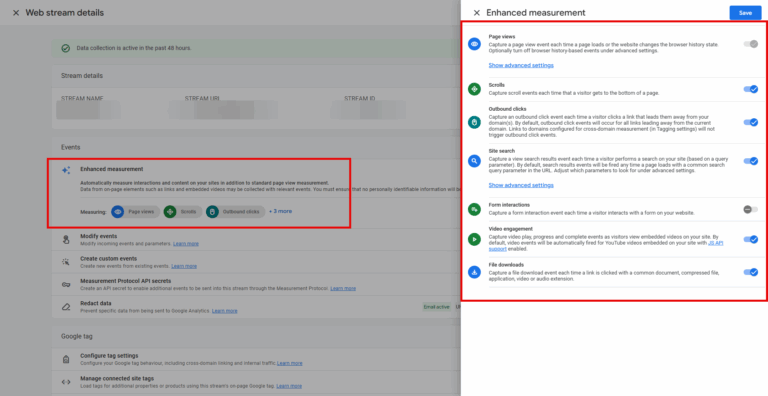The width and height of the screenshot is (768, 396).
Task: Open the Modify events row
Action: 256,240
